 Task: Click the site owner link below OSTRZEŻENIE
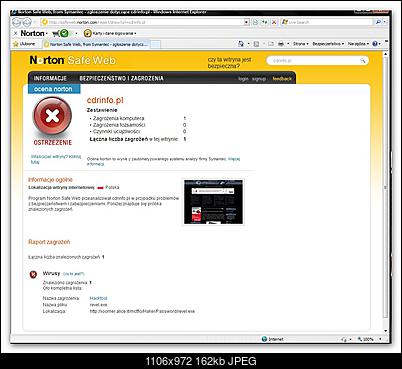coord(56,159)
